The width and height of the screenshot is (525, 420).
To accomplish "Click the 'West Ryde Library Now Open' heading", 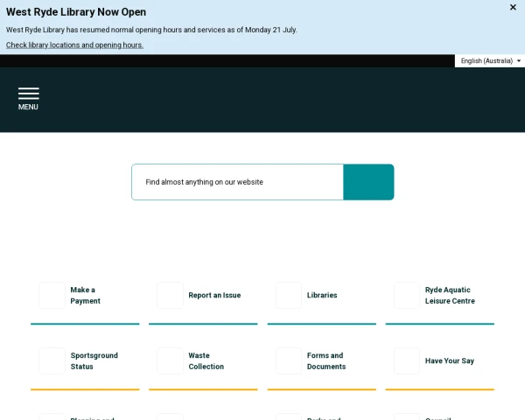I will click(76, 12).
